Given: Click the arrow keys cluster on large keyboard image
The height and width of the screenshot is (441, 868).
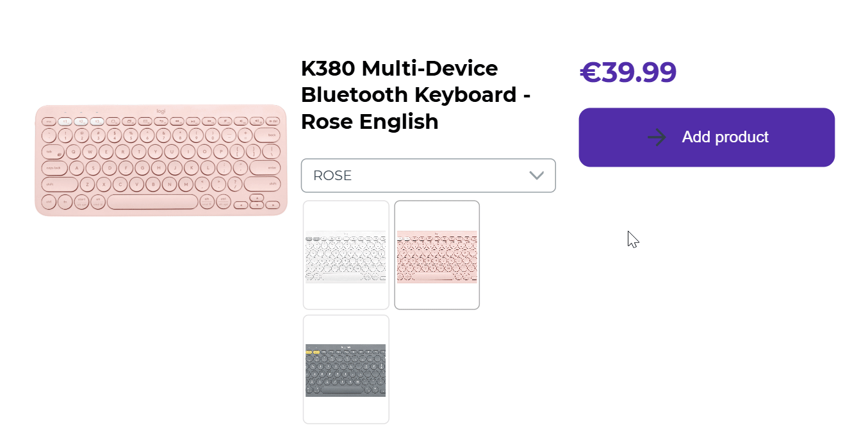Looking at the screenshot, I should tap(256, 203).
